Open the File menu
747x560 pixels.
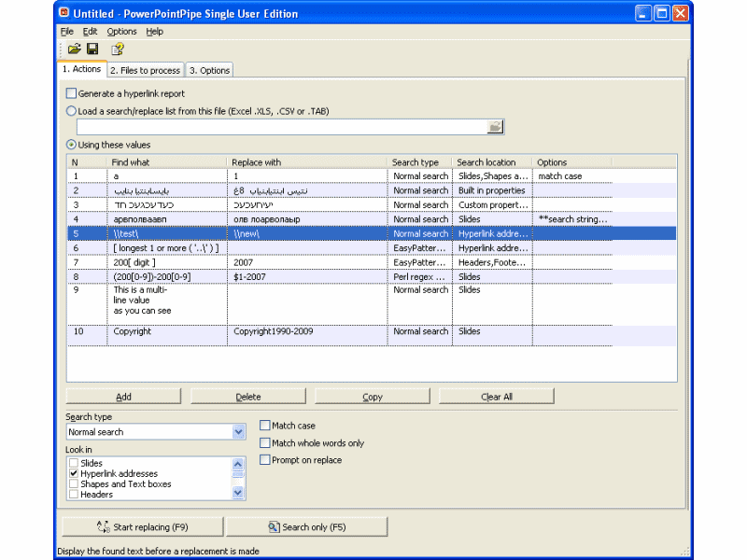66,32
